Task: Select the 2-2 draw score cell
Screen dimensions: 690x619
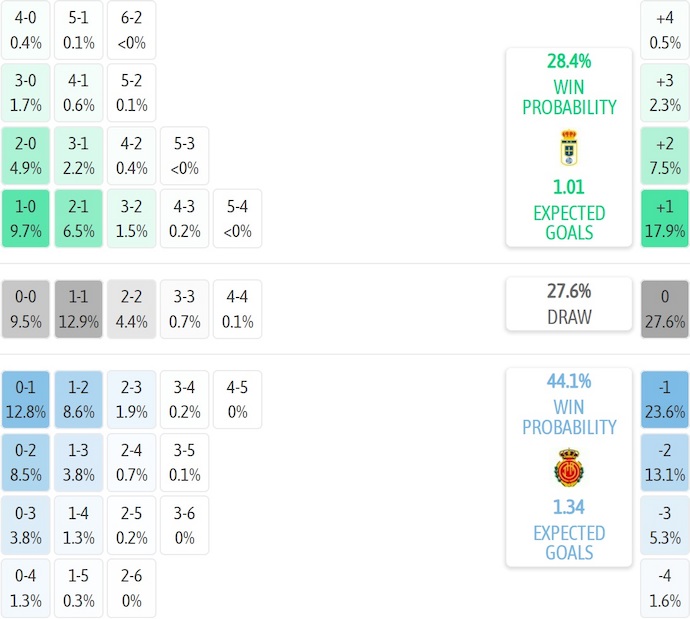Action: [x=132, y=309]
